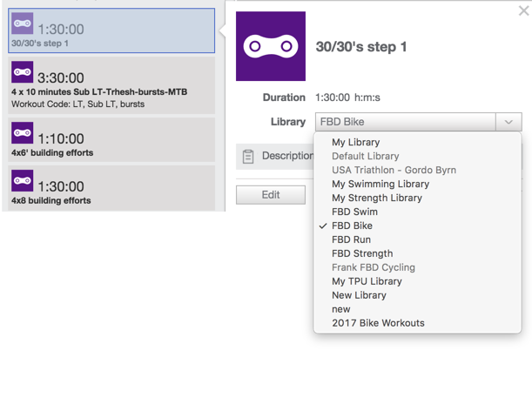Click bike icon of 3:30:00 workout

pos(23,72)
